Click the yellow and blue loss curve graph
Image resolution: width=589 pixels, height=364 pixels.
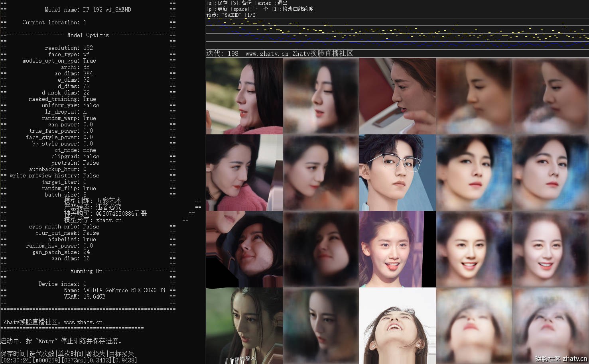[x=397, y=33]
